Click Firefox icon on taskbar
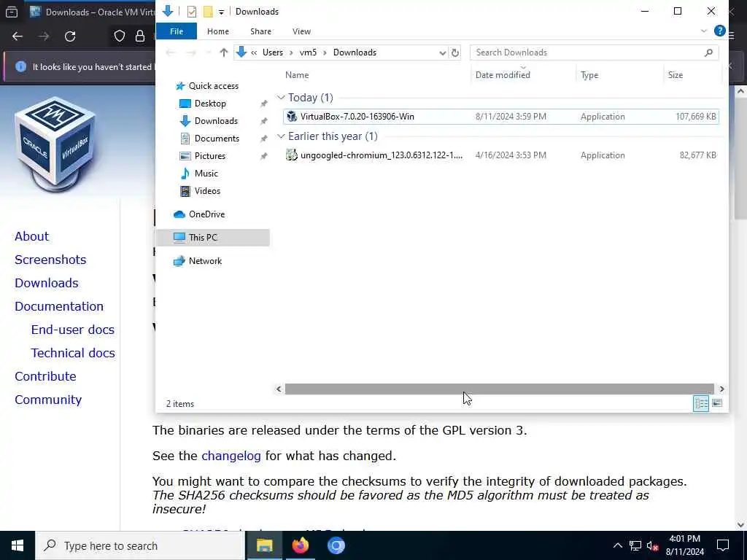This screenshot has height=560, width=747. pos(300,545)
